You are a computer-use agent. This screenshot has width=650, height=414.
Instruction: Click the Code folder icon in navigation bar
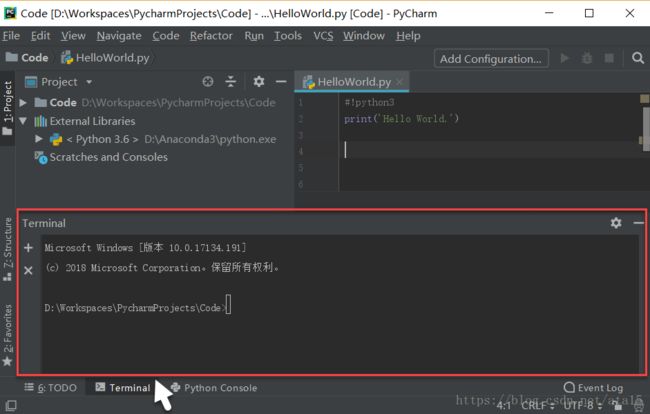12,57
